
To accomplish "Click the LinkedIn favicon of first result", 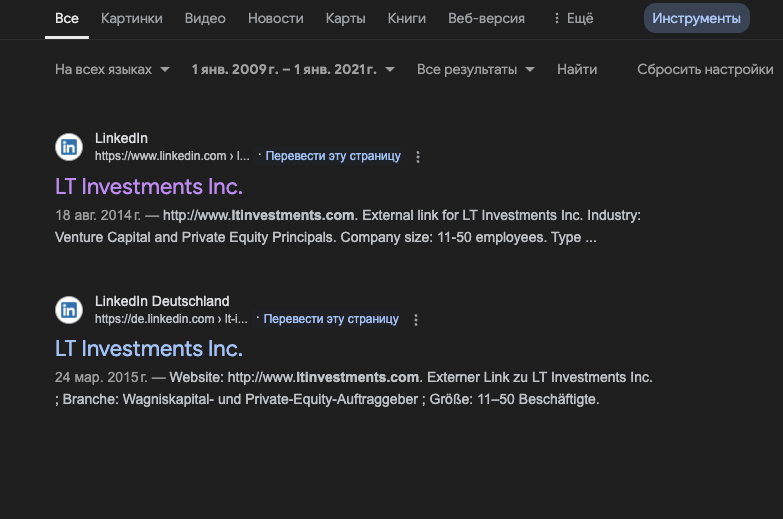I will (69, 147).
